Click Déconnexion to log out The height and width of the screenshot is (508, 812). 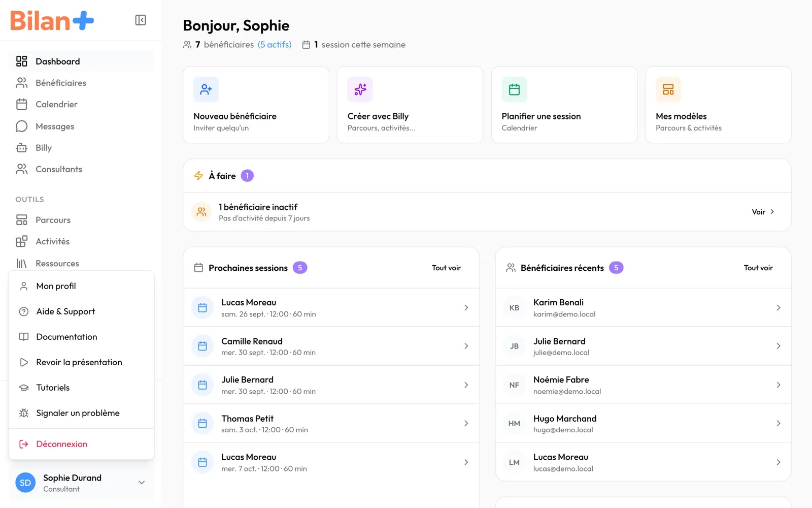click(81, 444)
